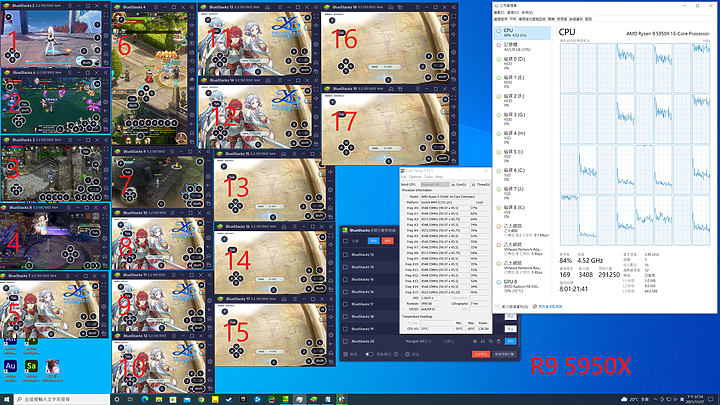The image size is (720, 405).
Task: Click Shift key overlay in BlueStacks 2 window
Action: (87, 62)
